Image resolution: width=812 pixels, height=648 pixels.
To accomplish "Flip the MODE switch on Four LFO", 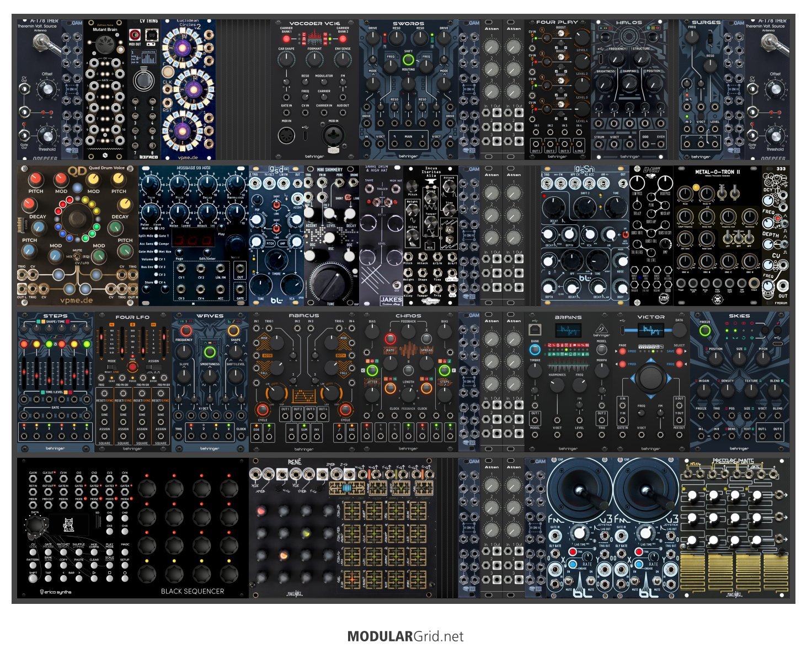I will (x=111, y=367).
